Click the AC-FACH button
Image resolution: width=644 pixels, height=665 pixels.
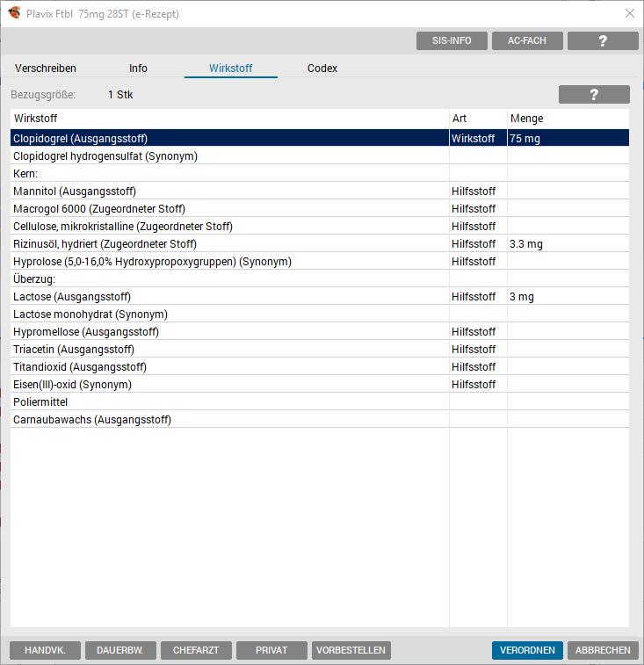[527, 40]
